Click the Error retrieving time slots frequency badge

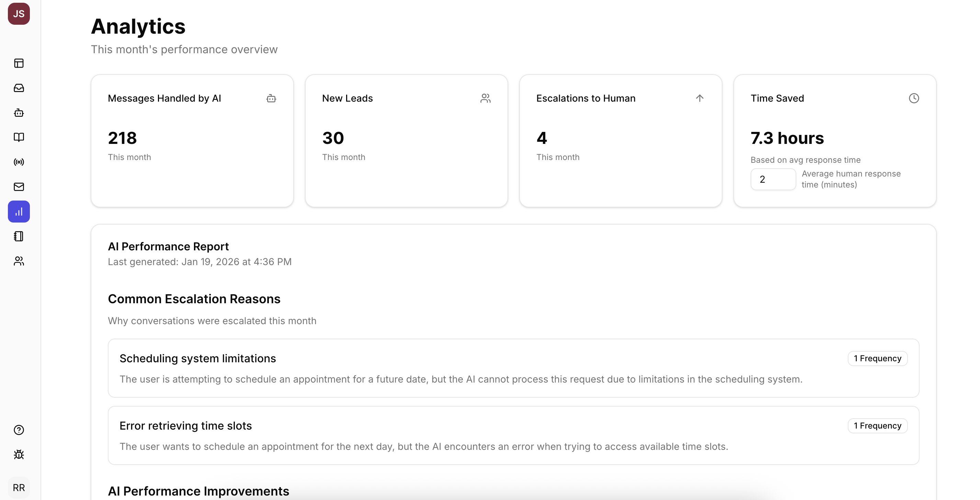point(878,425)
